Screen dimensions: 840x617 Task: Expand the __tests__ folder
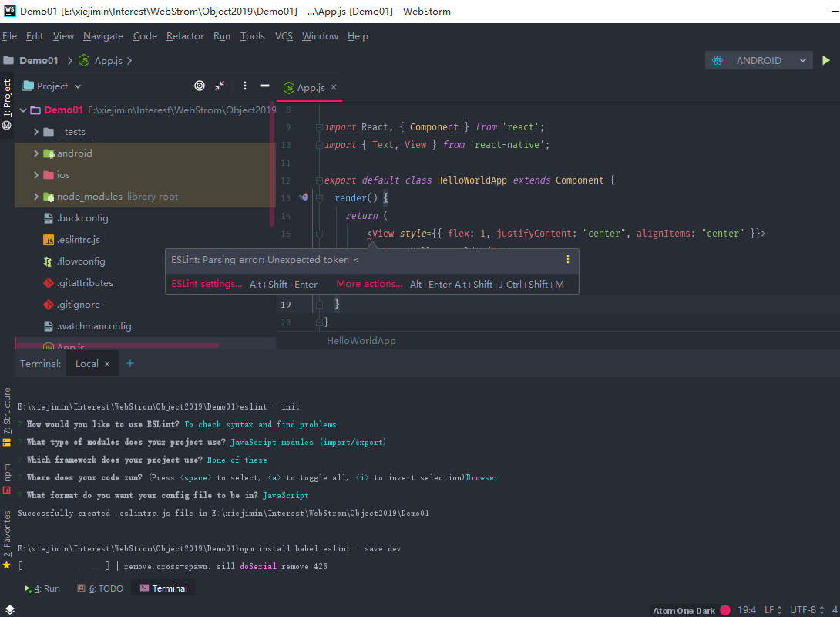[x=36, y=132]
